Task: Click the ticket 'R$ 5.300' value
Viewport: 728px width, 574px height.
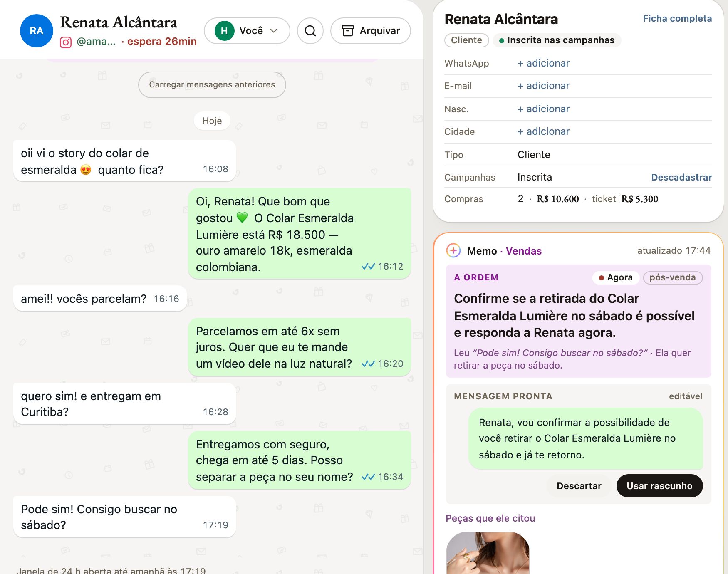Action: click(640, 199)
